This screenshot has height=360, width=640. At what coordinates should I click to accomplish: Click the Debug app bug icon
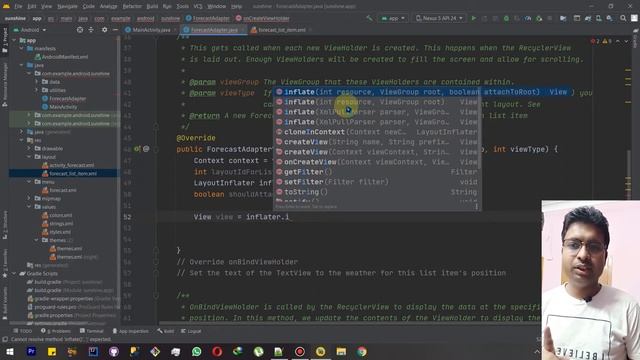pyautogui.click(x=506, y=18)
